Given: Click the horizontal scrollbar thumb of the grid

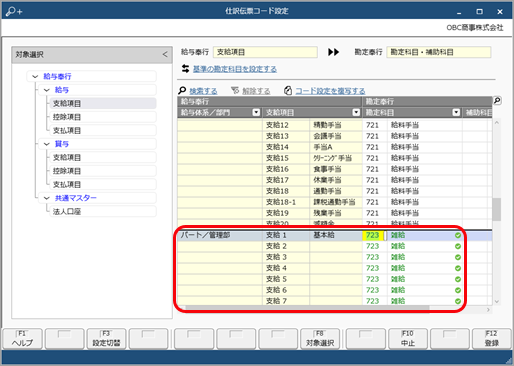Looking at the screenshot, I should click(307, 309).
